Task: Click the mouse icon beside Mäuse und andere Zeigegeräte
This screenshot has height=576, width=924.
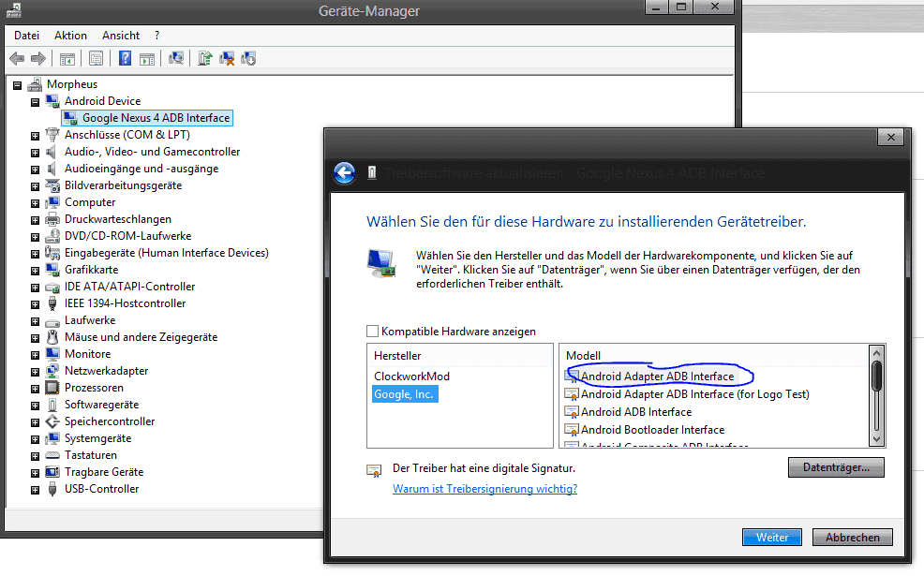Action: tap(52, 337)
